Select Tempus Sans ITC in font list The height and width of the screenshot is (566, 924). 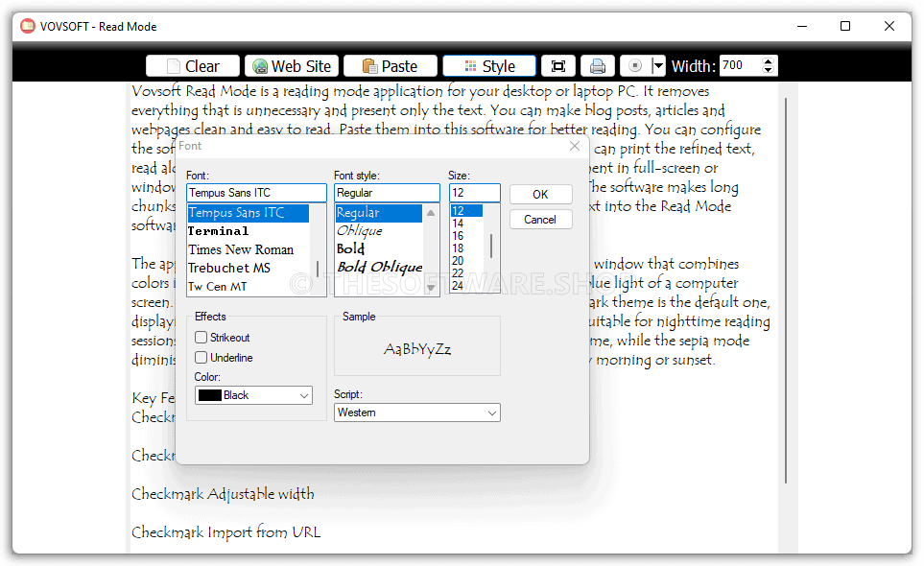pyautogui.click(x=249, y=213)
